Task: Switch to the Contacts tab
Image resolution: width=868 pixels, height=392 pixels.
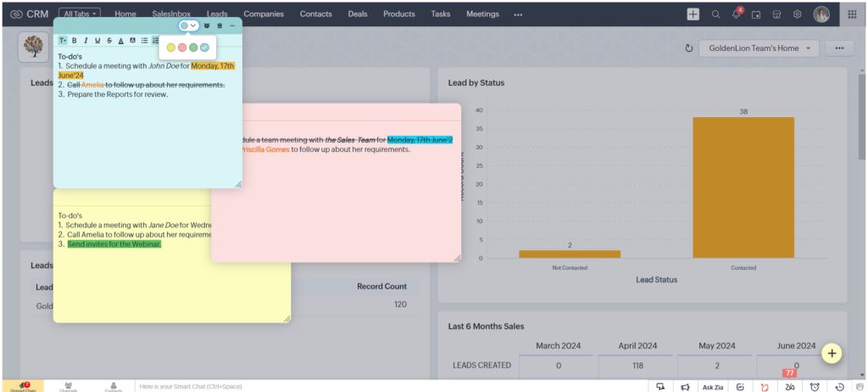Action: (316, 14)
